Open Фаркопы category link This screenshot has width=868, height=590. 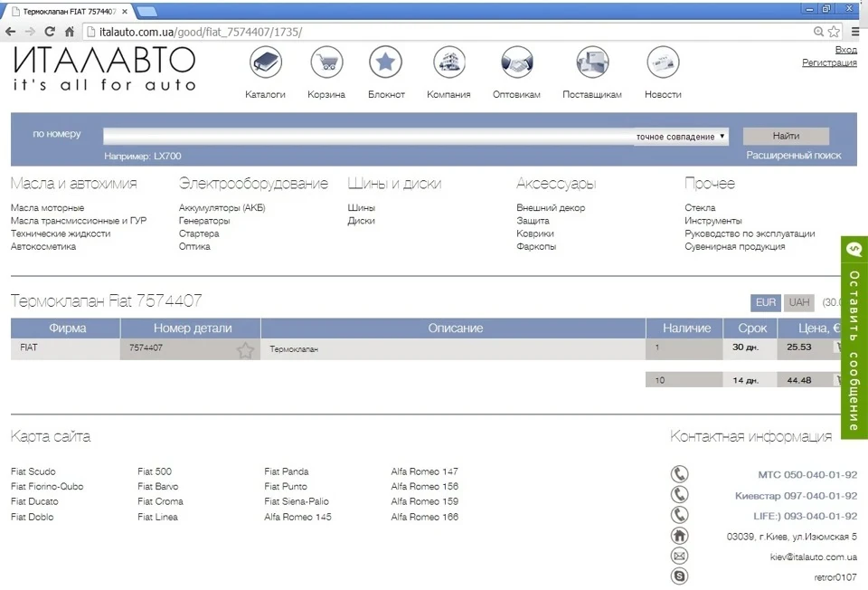[x=536, y=246]
